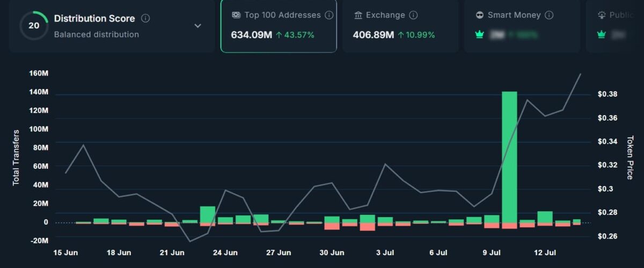644x268 pixels.
Task: Click the 406.89M exchange value
Action: [x=373, y=35]
